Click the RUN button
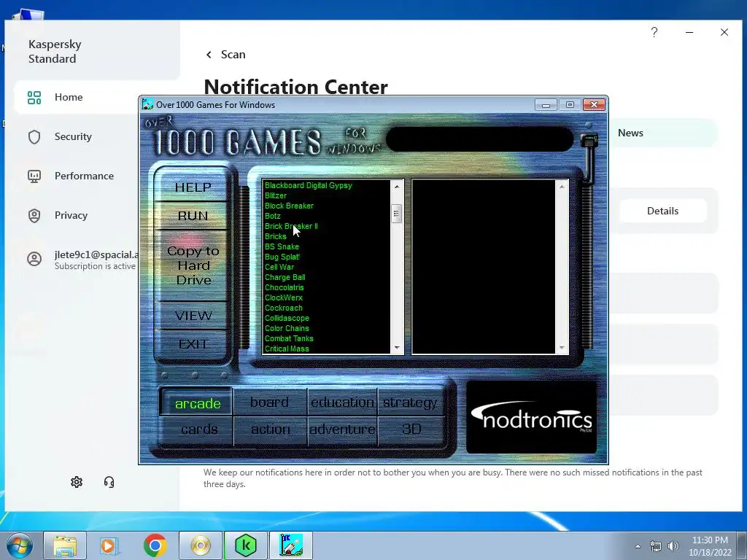Screen dimensions: 747x560 click(193, 216)
